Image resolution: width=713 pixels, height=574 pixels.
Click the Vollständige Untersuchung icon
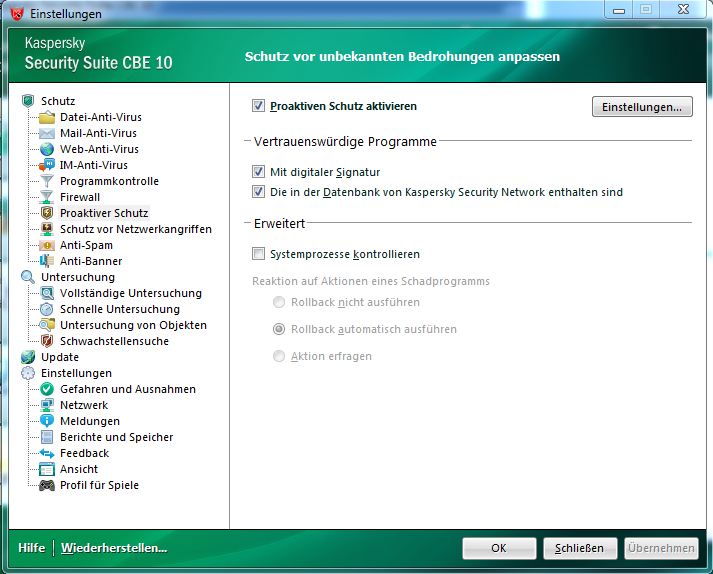tap(47, 293)
